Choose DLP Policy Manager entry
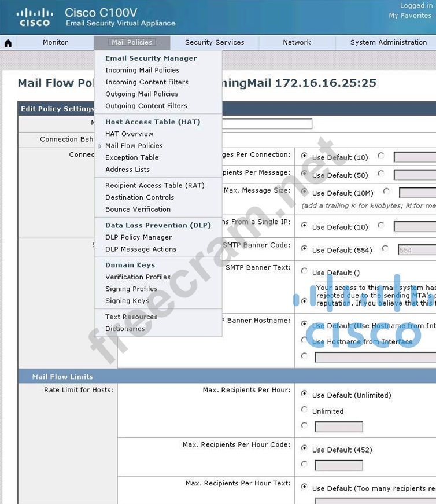 (138, 237)
